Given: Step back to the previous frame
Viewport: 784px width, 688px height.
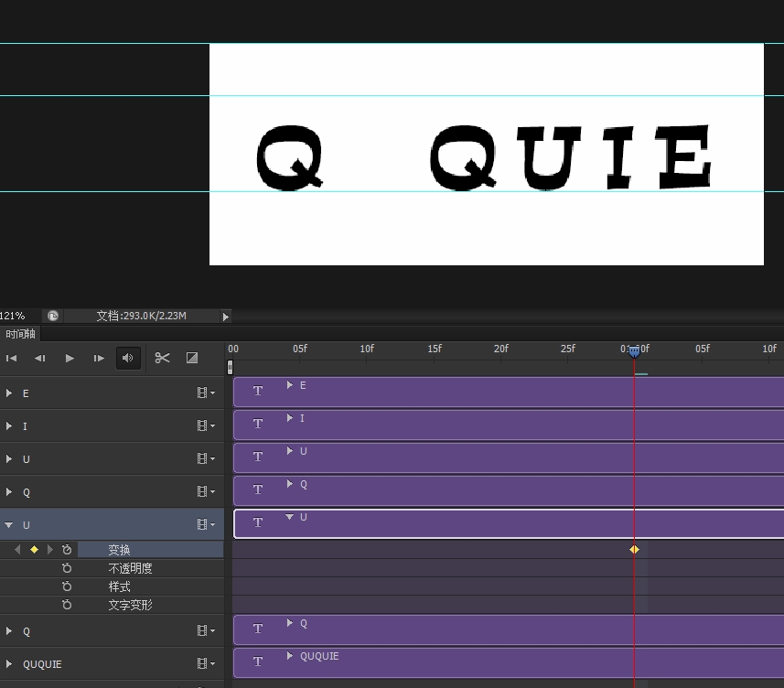Looking at the screenshot, I should click(x=40, y=359).
